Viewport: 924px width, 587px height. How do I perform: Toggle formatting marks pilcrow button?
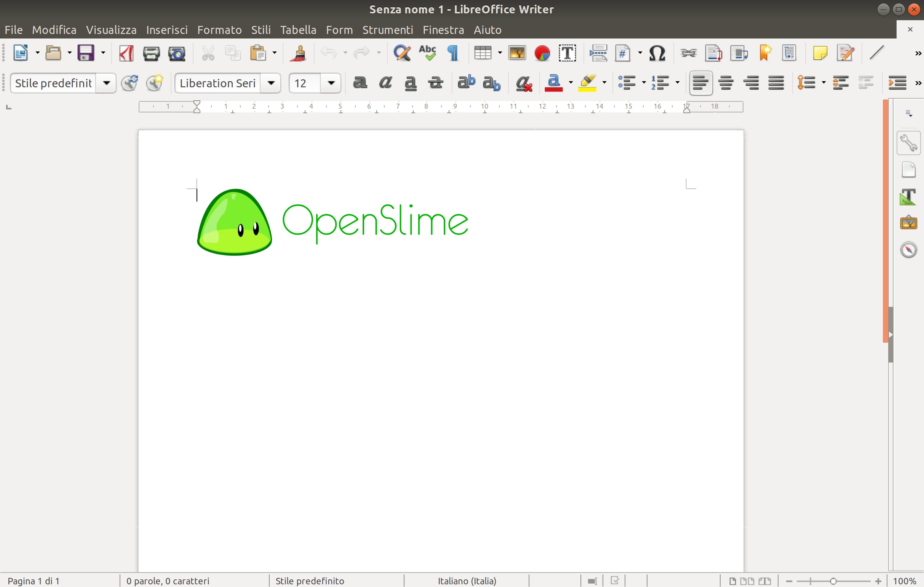point(453,53)
